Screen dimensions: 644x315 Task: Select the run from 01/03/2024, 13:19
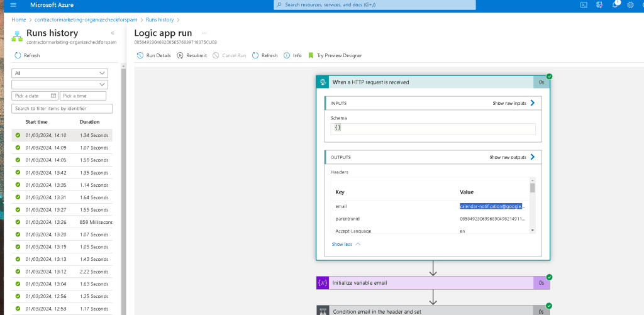point(62,247)
